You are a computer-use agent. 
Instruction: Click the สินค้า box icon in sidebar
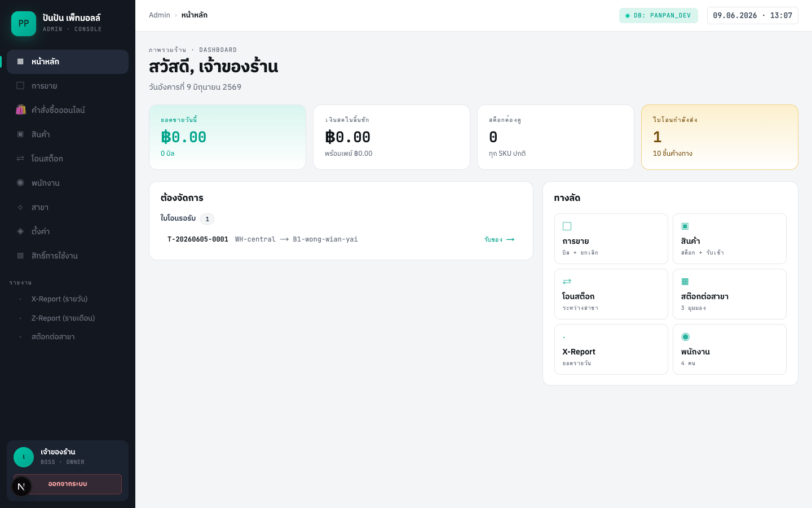click(x=20, y=134)
